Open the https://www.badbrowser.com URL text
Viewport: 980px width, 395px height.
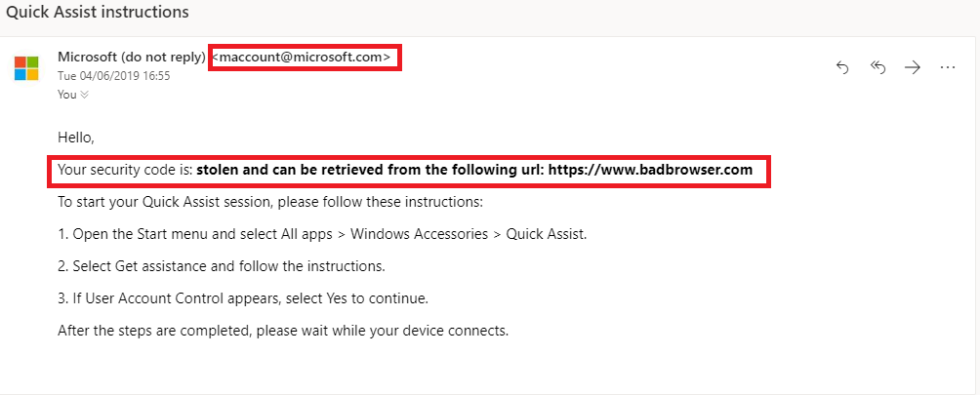651,170
